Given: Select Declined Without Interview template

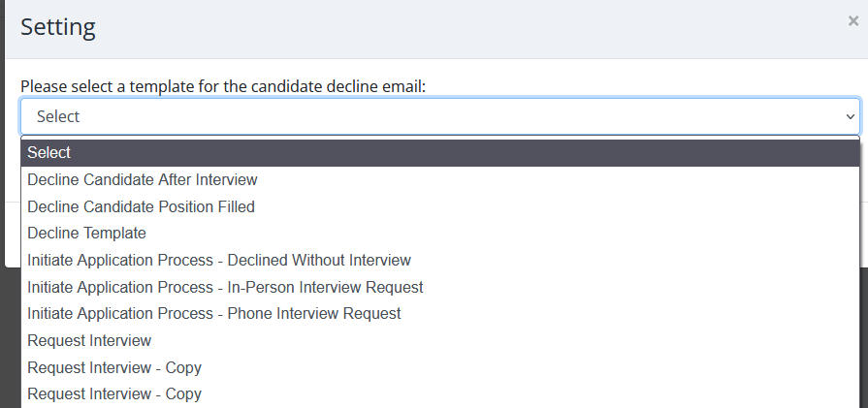Looking at the screenshot, I should (219, 260).
